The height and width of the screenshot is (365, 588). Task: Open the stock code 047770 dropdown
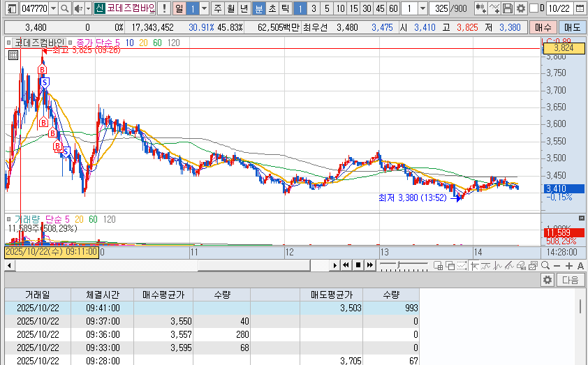pos(54,8)
